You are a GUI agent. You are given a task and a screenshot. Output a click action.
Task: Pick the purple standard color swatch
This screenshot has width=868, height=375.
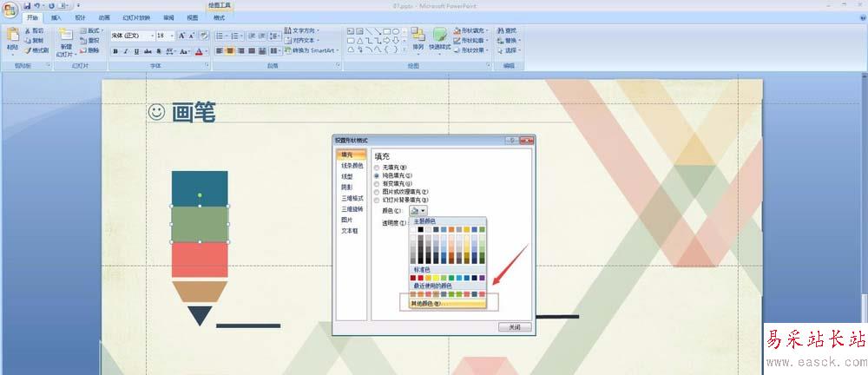click(x=482, y=278)
